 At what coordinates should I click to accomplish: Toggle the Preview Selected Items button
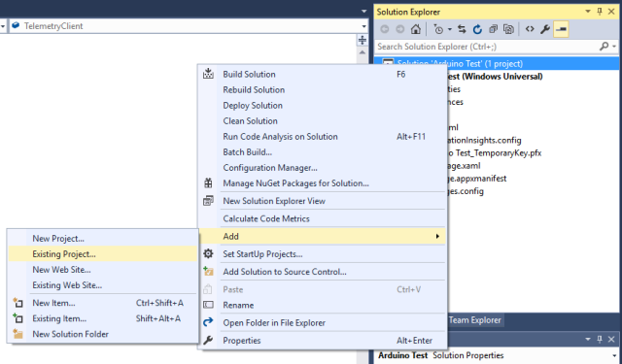(x=561, y=29)
